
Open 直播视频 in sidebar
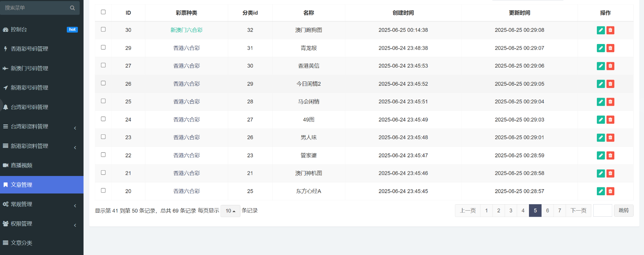(42, 165)
